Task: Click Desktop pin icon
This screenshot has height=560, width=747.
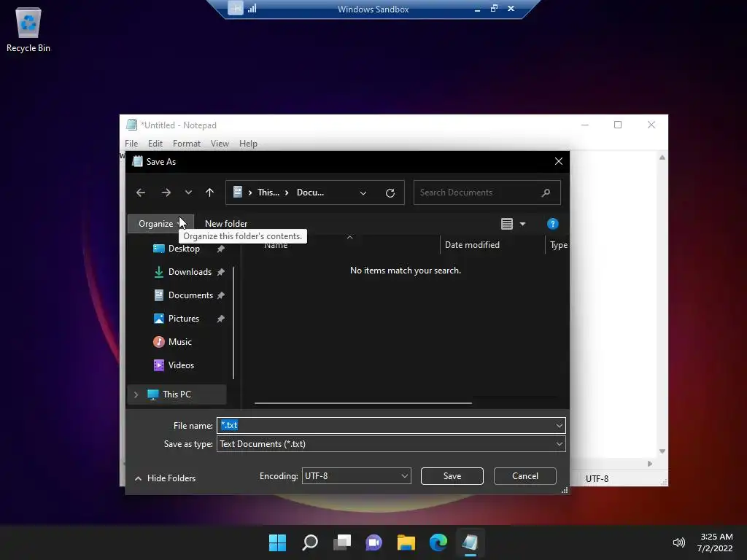Action: (x=220, y=249)
